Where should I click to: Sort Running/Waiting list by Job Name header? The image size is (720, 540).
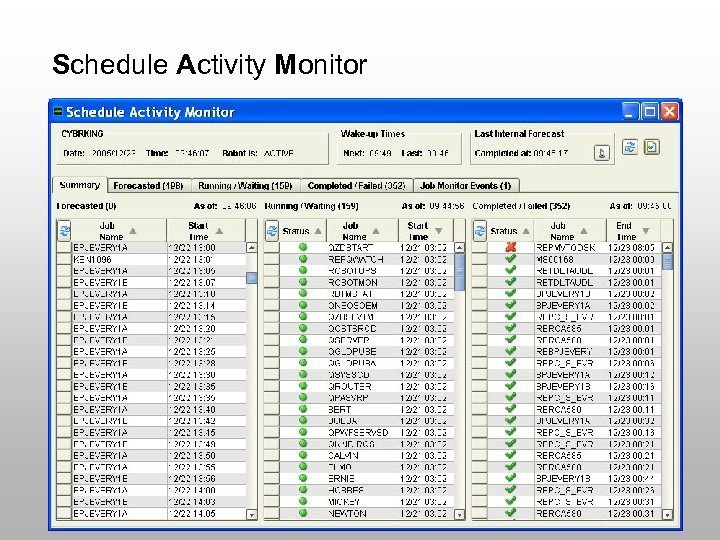(362, 231)
